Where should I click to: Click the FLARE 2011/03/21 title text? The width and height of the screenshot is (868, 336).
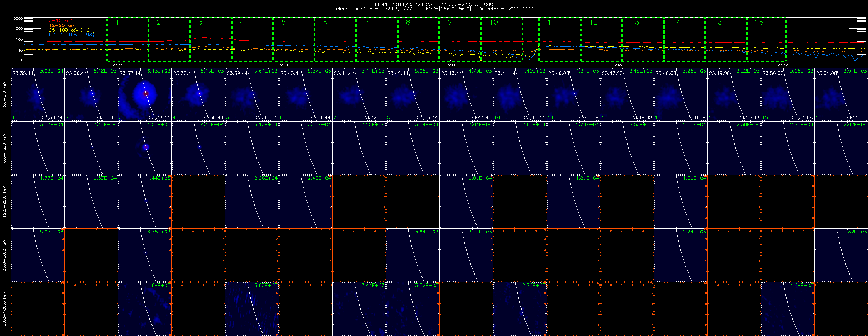434,4
